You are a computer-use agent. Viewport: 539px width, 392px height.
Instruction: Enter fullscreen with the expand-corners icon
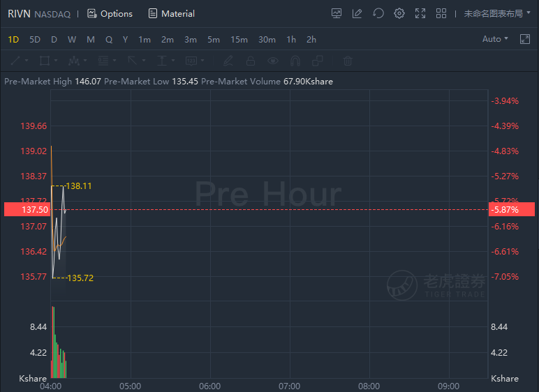pyautogui.click(x=420, y=13)
